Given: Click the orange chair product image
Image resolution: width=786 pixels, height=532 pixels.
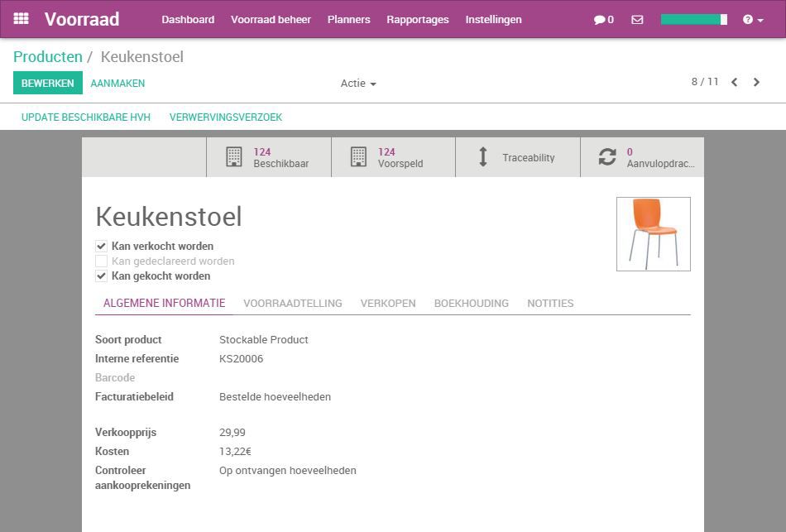Looking at the screenshot, I should tap(653, 233).
